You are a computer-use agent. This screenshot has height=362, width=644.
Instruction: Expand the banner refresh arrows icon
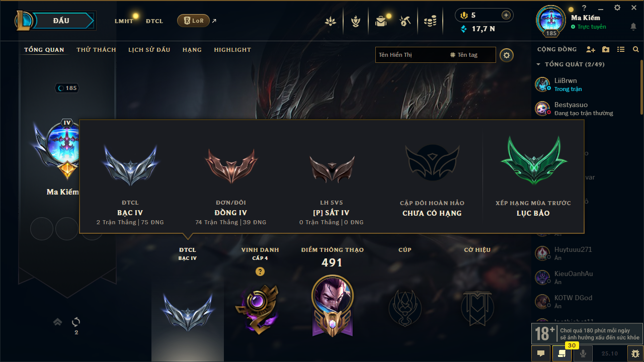pos(76,322)
